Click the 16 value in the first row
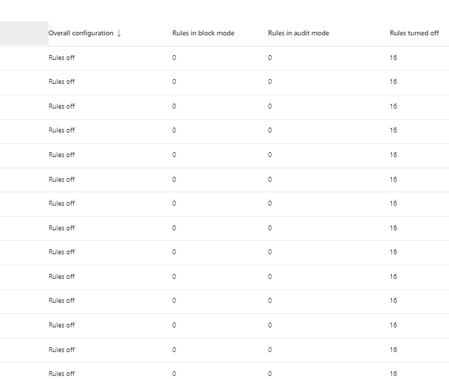This screenshot has width=449, height=379. [x=393, y=58]
